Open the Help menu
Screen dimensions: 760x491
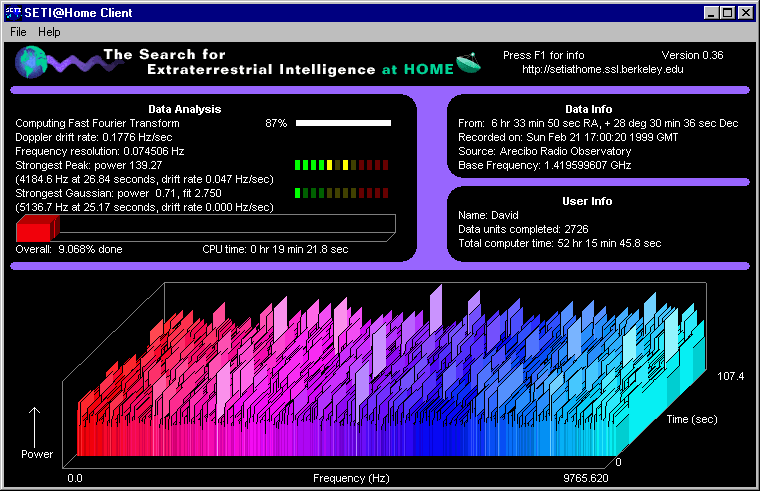49,32
